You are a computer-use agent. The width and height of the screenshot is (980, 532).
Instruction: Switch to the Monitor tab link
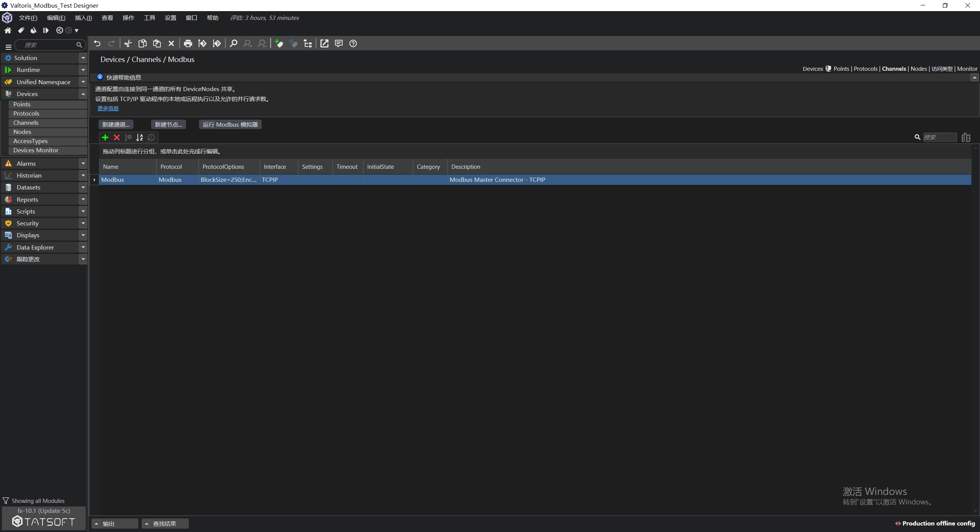click(967, 69)
